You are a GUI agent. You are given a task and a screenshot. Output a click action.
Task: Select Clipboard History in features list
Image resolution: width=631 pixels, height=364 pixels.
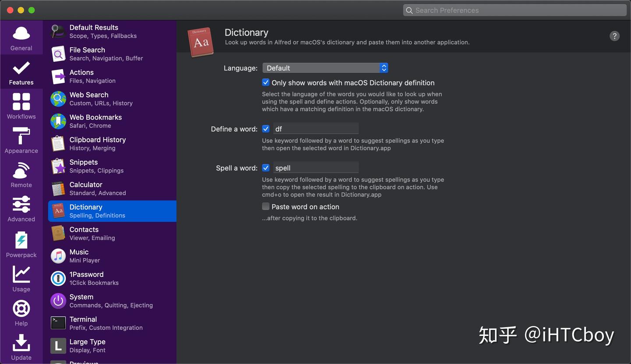[x=97, y=143]
